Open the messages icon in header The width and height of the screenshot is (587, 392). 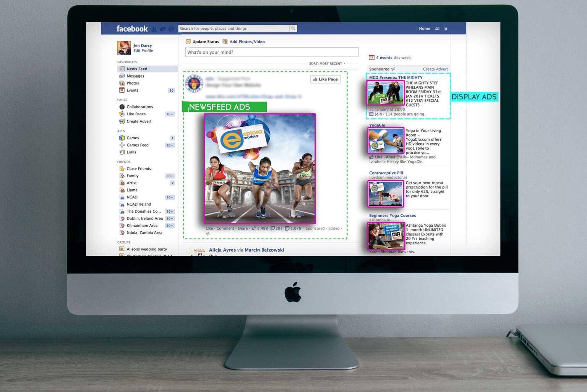pyautogui.click(x=163, y=29)
